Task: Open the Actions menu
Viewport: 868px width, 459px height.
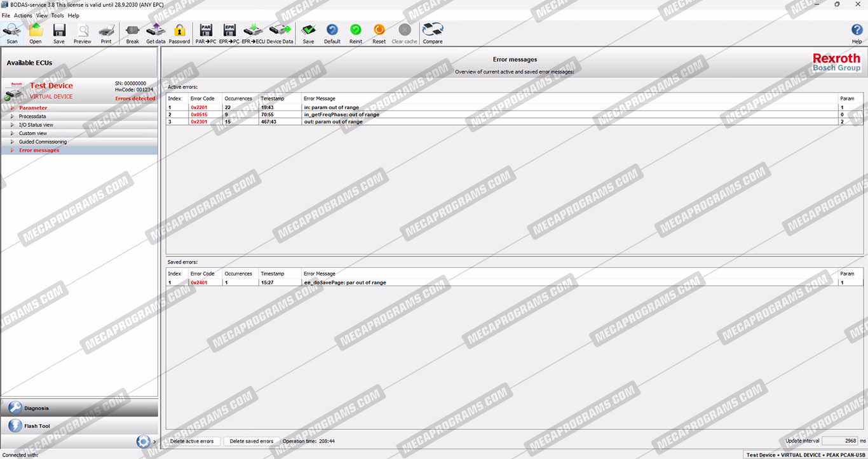Action: pyautogui.click(x=23, y=15)
